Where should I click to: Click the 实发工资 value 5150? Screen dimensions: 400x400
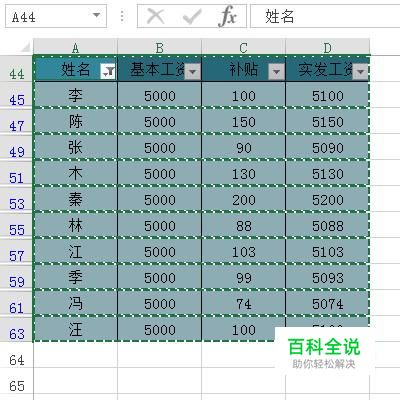point(328,121)
